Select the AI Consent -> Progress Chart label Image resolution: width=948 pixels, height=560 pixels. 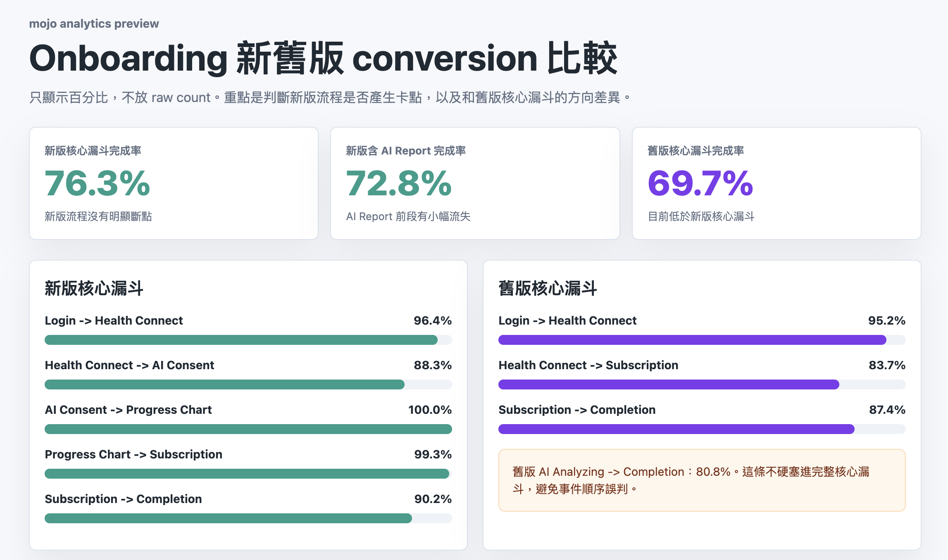point(128,410)
